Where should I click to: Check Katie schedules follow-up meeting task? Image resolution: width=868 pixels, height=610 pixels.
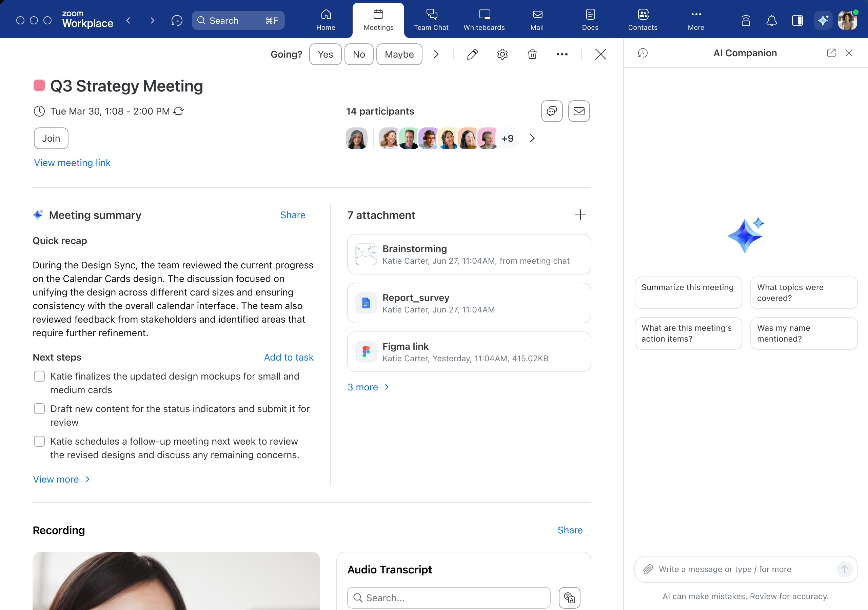coord(39,441)
